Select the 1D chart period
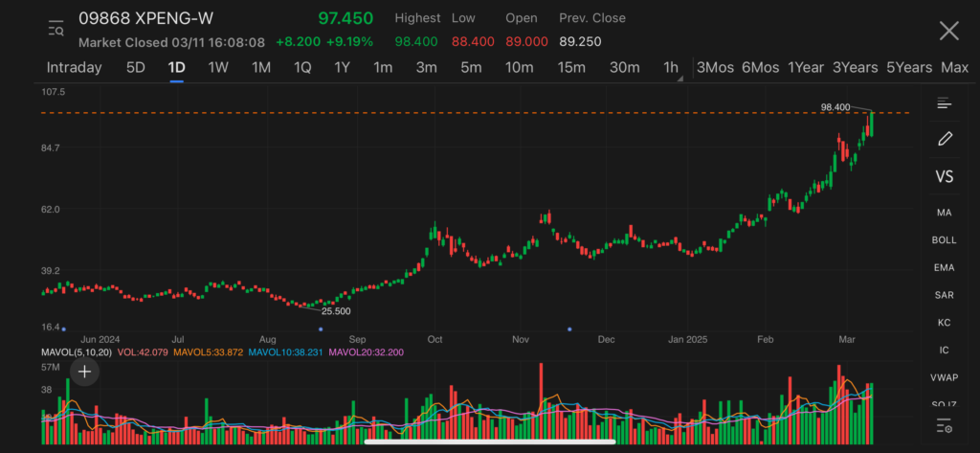Screen dimensions: 980x453 (x=176, y=68)
